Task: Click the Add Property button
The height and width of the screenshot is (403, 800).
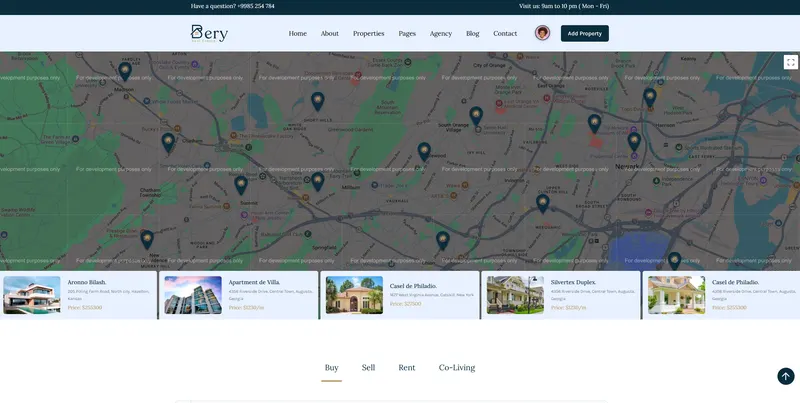Action: point(585,33)
